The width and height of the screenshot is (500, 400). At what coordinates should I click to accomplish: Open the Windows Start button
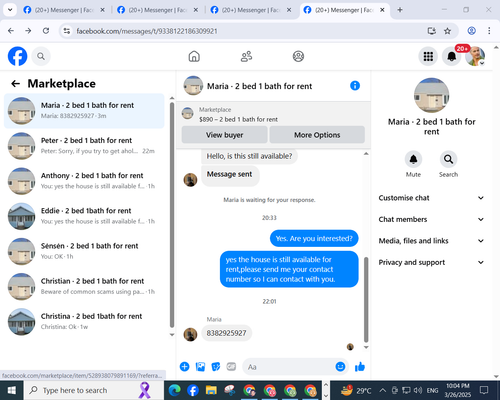tap(11, 390)
